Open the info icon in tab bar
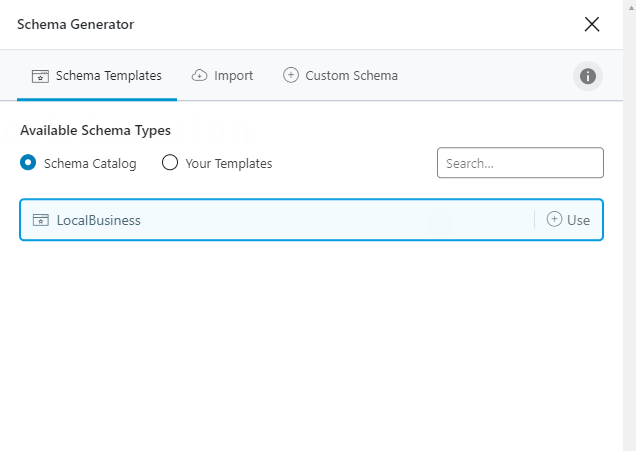This screenshot has width=636, height=451. pos(588,76)
